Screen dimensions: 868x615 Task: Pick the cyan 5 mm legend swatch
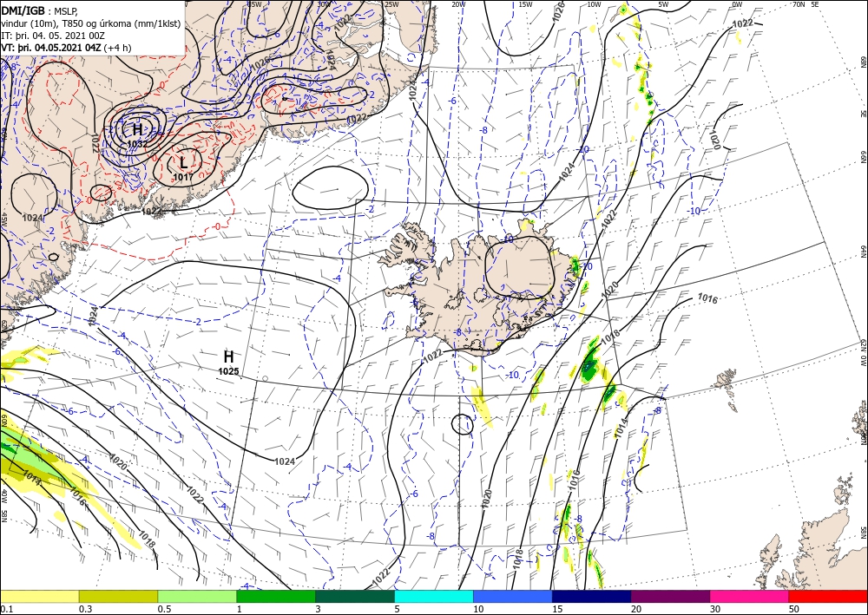[x=434, y=596]
